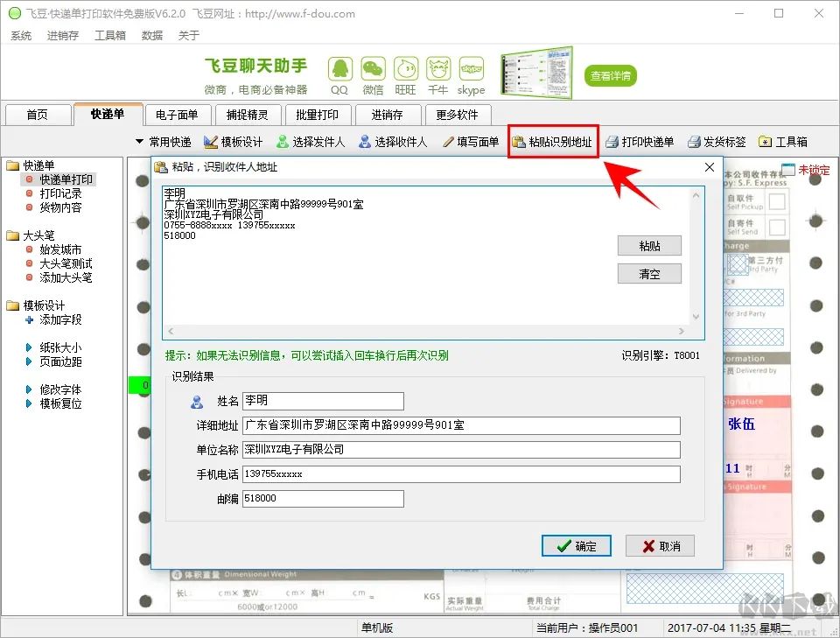Click the 单位名称 input field

click(x=461, y=450)
